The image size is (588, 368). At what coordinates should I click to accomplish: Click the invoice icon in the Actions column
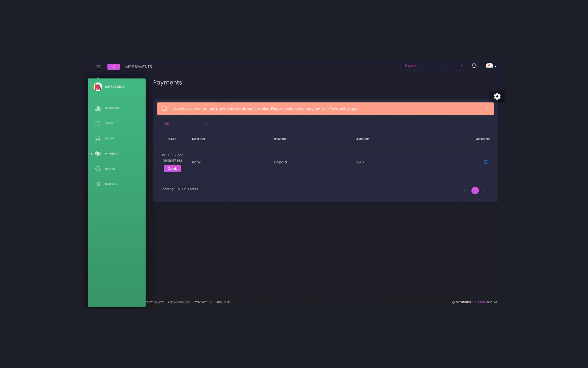486,162
